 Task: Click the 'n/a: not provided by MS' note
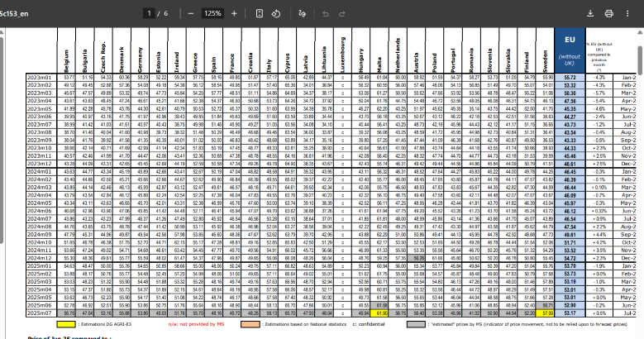pyautogui.click(x=196, y=324)
